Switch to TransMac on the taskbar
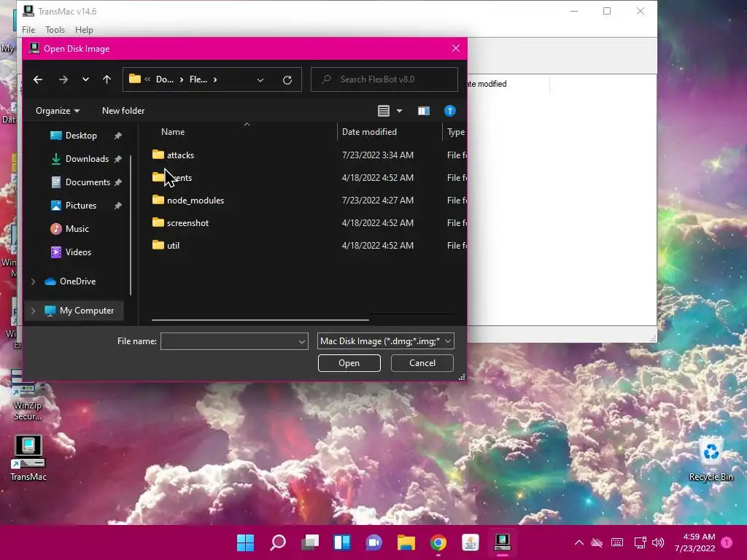 point(502,542)
